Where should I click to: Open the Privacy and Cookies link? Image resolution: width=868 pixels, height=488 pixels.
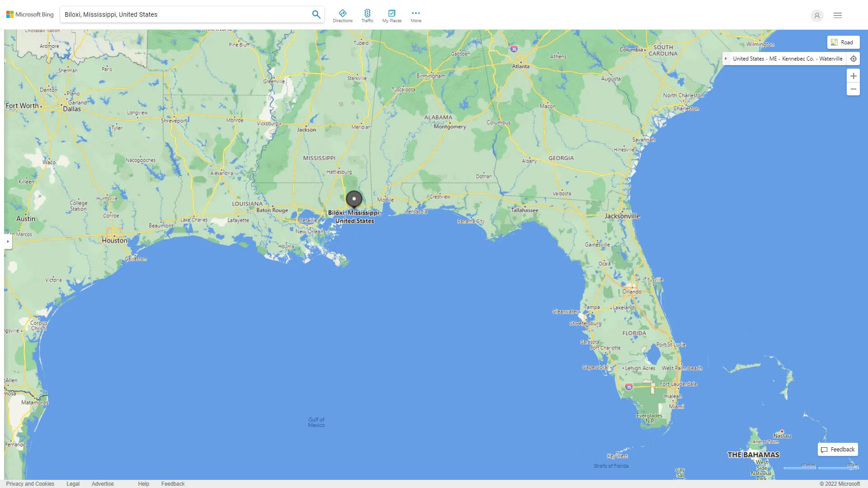(31, 483)
